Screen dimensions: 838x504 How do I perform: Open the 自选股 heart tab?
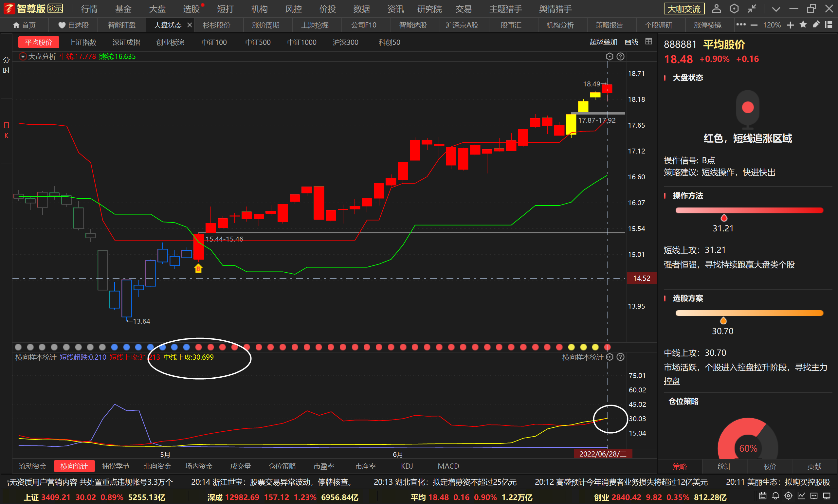pyautogui.click(x=73, y=25)
